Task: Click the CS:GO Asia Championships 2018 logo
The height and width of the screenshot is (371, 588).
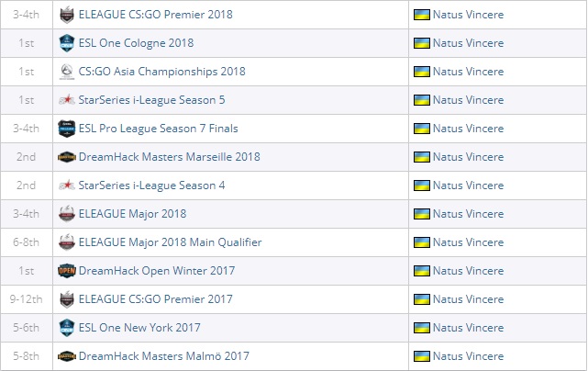Action: pyautogui.click(x=67, y=72)
